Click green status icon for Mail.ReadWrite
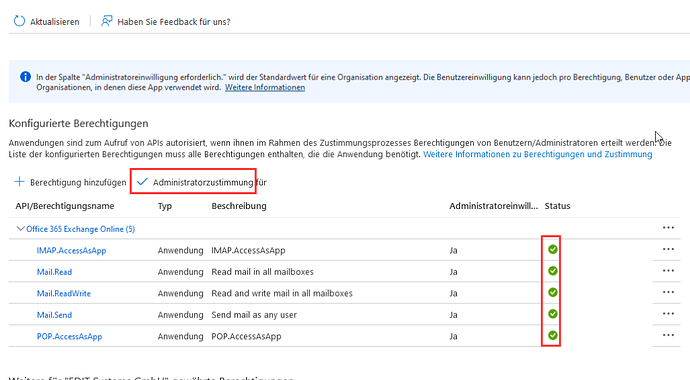 point(553,292)
